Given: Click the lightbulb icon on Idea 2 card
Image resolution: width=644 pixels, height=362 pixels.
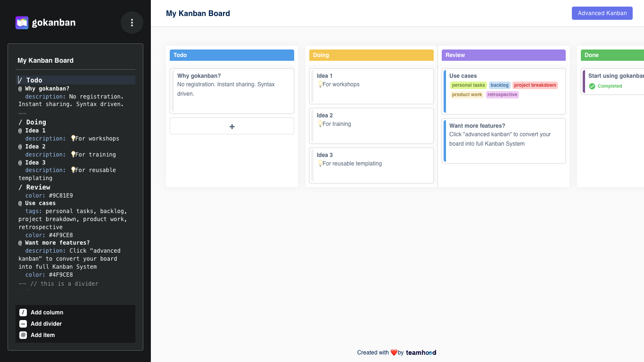Looking at the screenshot, I should [320, 124].
